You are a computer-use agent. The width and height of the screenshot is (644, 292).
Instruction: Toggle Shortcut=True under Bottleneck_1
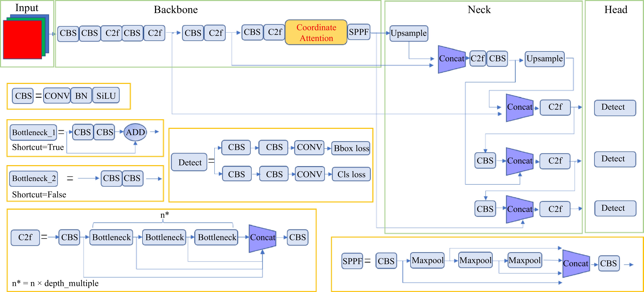click(x=38, y=147)
